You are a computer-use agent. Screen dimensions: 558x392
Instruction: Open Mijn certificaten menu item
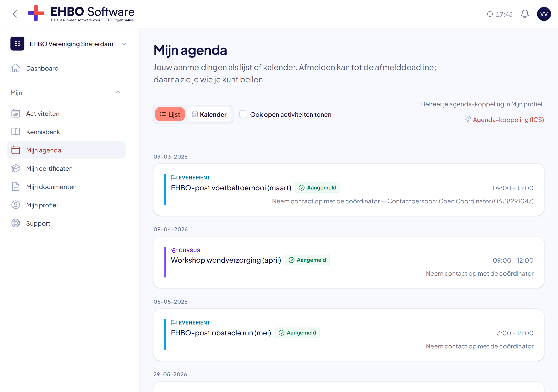[x=66, y=168]
